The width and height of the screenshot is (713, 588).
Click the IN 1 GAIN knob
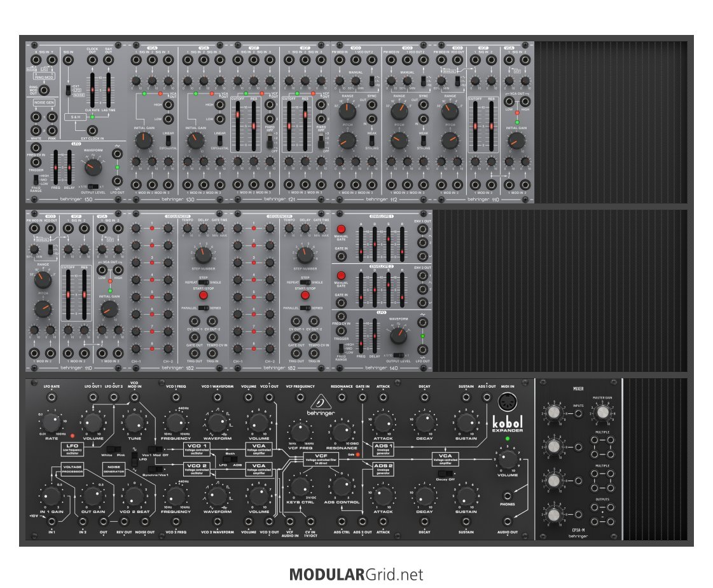52,496
